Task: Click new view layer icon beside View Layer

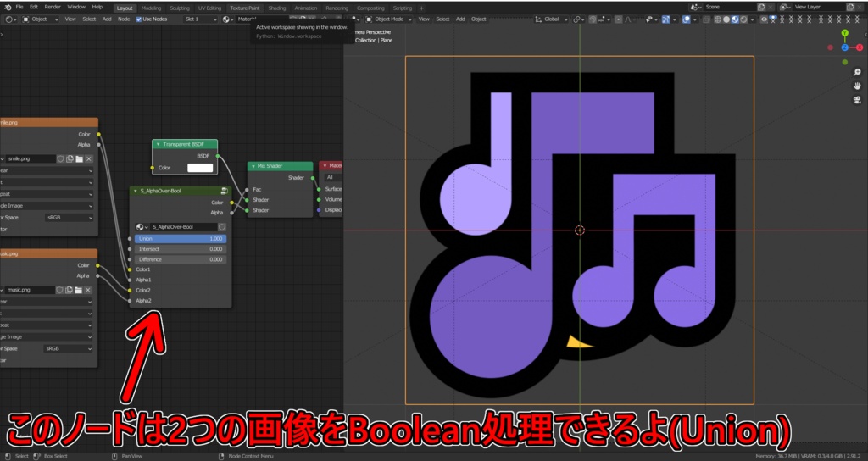Action: [850, 7]
